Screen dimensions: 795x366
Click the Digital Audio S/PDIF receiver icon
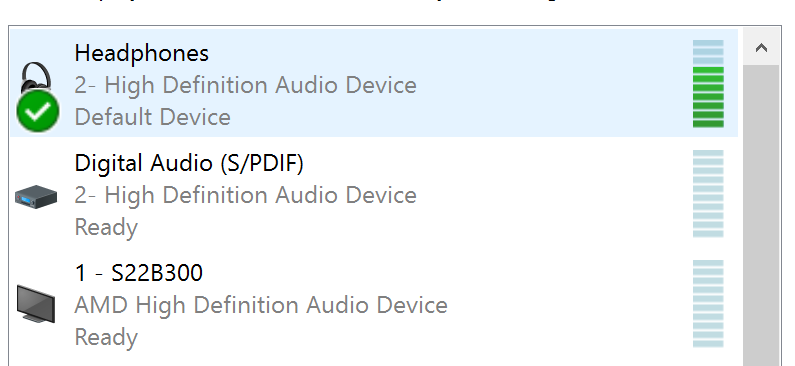click(x=36, y=197)
